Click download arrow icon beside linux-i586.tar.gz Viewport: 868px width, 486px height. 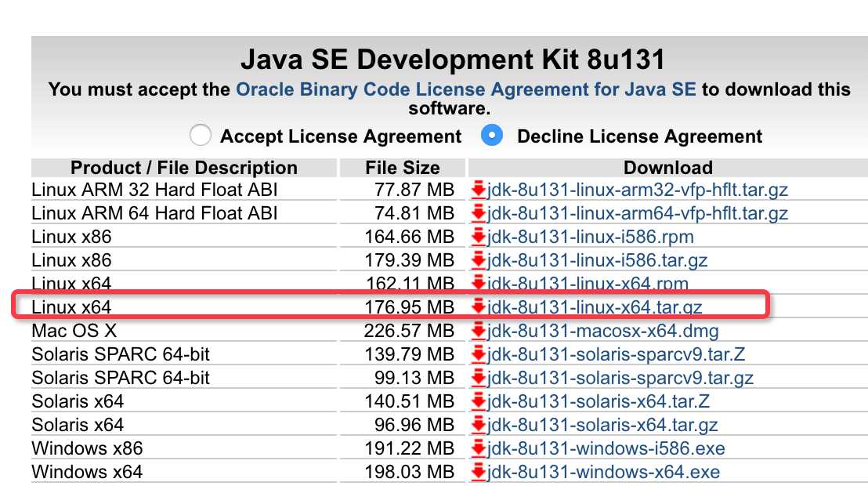click(479, 260)
